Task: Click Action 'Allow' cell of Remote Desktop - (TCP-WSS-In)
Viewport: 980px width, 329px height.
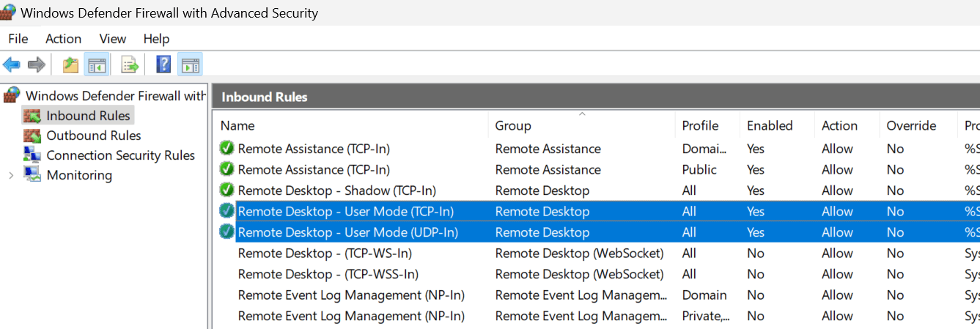Action: [837, 274]
